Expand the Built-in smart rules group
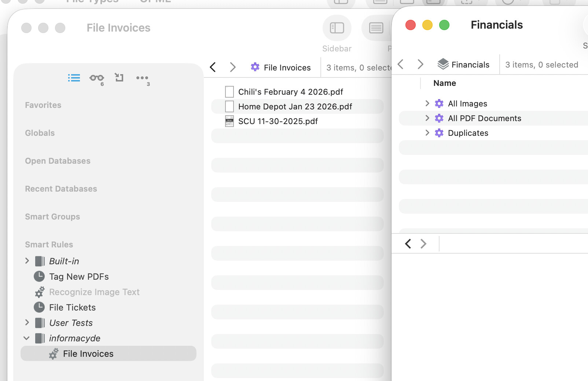The width and height of the screenshot is (588, 381). (27, 261)
